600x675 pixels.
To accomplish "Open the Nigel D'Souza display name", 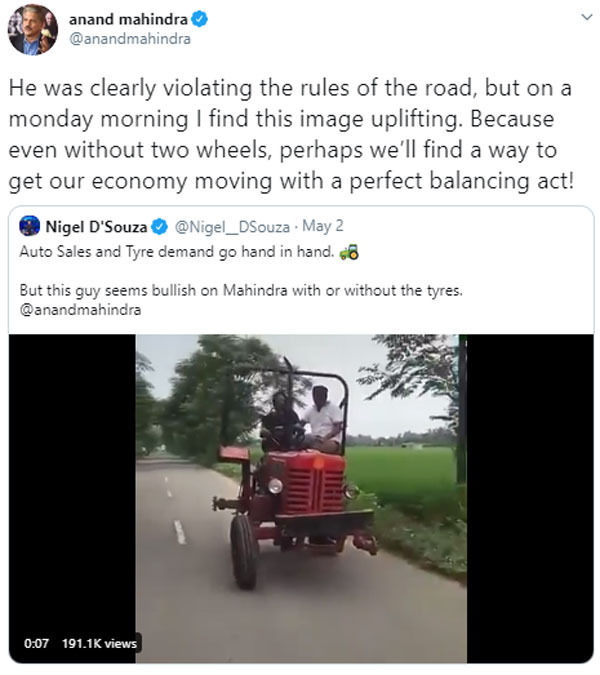I will (96, 226).
